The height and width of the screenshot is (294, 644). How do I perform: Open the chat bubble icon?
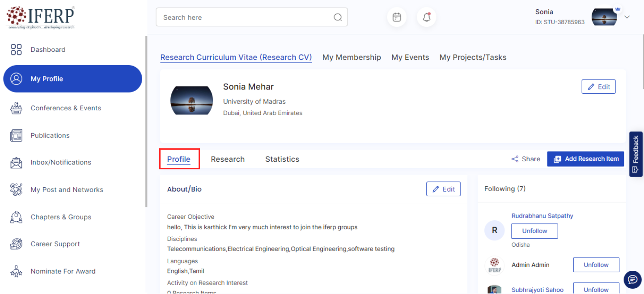[x=632, y=280]
